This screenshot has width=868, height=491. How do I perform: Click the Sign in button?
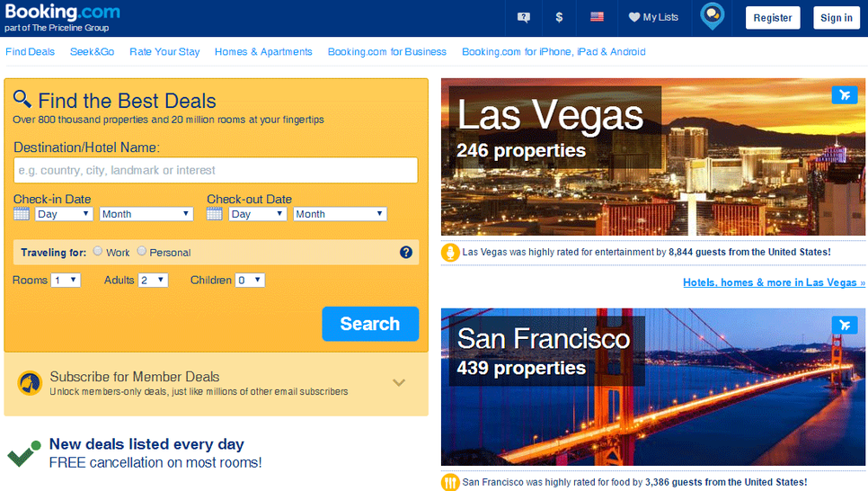coord(837,18)
